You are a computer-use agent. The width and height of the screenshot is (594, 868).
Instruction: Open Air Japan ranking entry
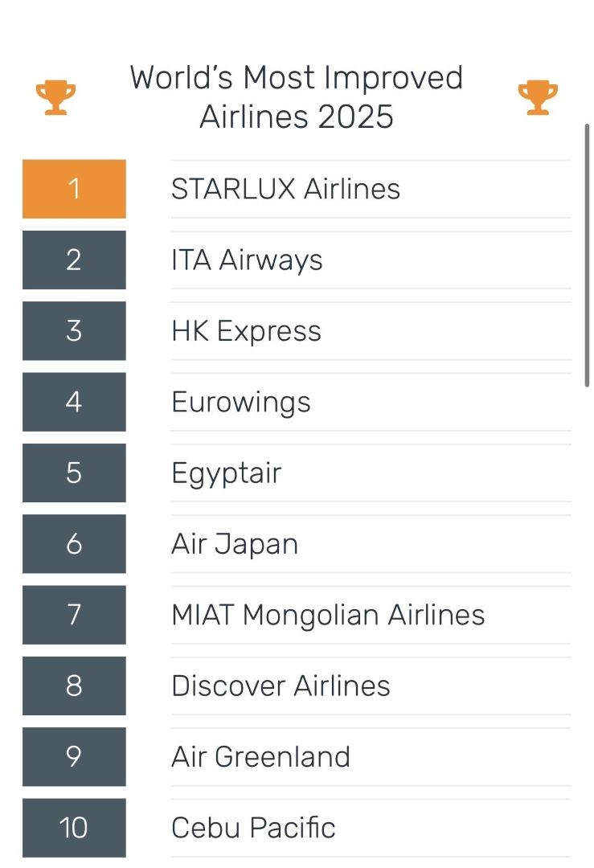coord(235,544)
